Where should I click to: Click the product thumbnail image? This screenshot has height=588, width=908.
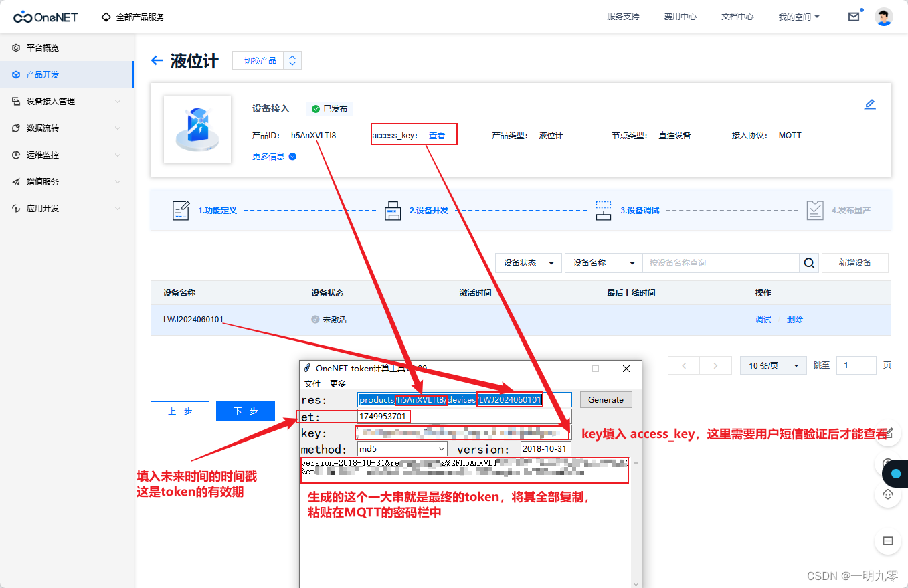click(197, 129)
